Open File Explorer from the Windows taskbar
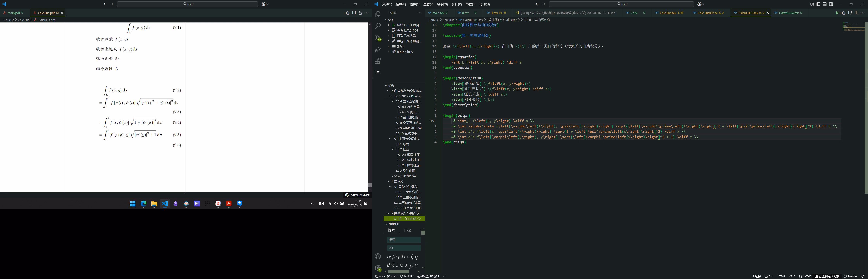Viewport: 868px width, 279px height. (x=154, y=203)
